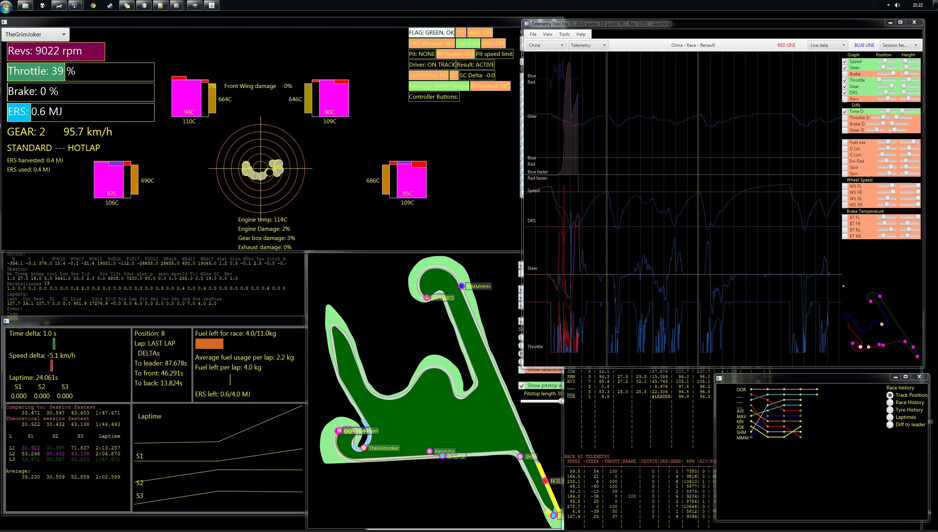Click the volume icon in system tray
Screen dimensions: 938x532
[x=897, y=5]
